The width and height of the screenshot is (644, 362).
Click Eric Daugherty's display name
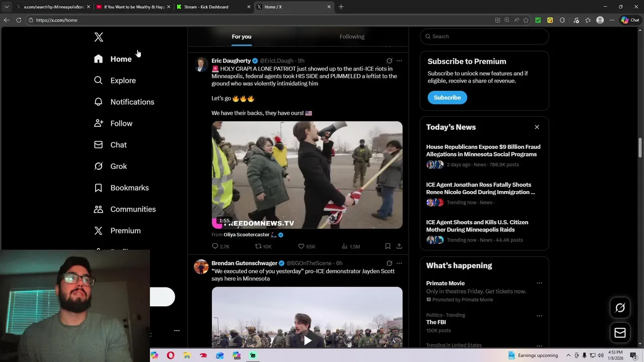pos(231,61)
